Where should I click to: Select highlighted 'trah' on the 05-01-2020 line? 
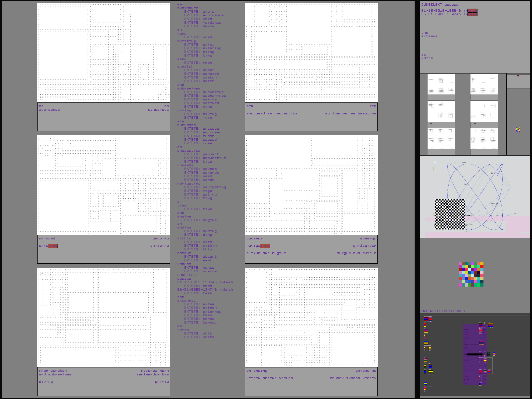click(x=472, y=14)
